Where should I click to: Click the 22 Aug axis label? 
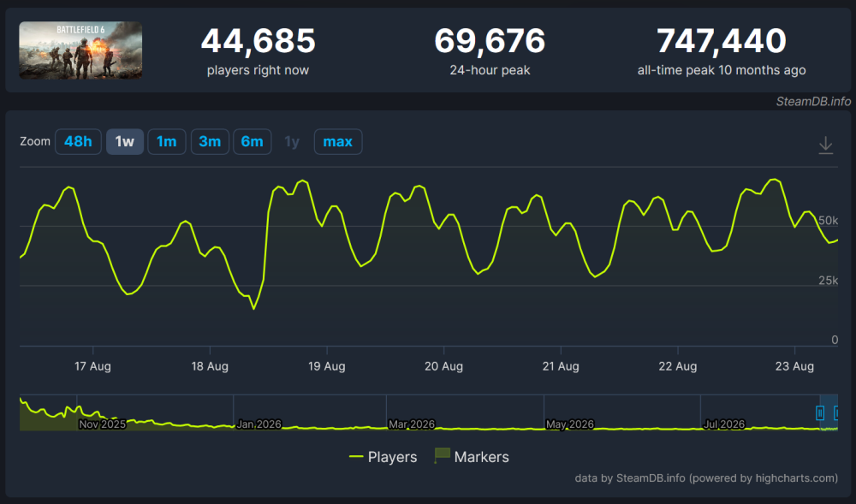pyautogui.click(x=677, y=366)
